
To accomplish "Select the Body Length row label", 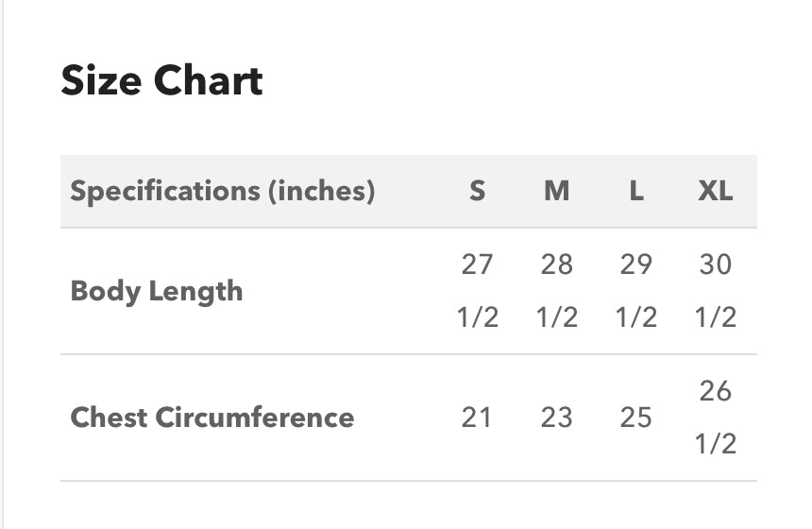I will [x=157, y=291].
